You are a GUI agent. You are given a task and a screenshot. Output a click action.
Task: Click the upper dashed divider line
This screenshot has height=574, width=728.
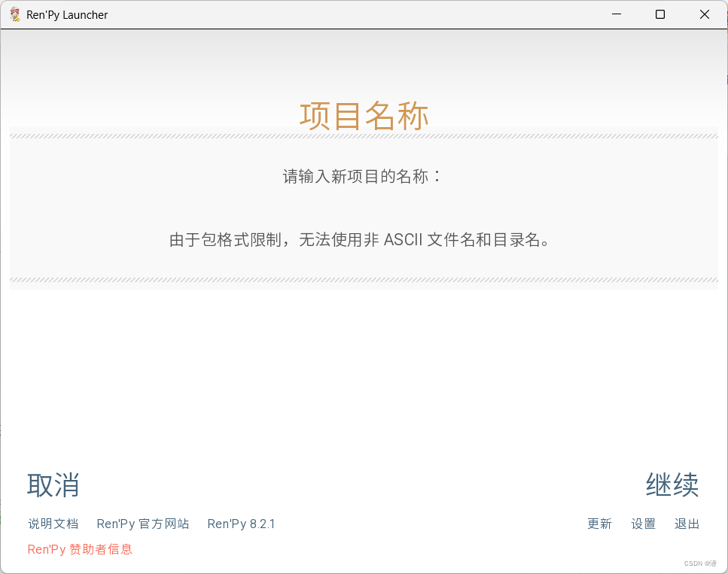click(364, 135)
